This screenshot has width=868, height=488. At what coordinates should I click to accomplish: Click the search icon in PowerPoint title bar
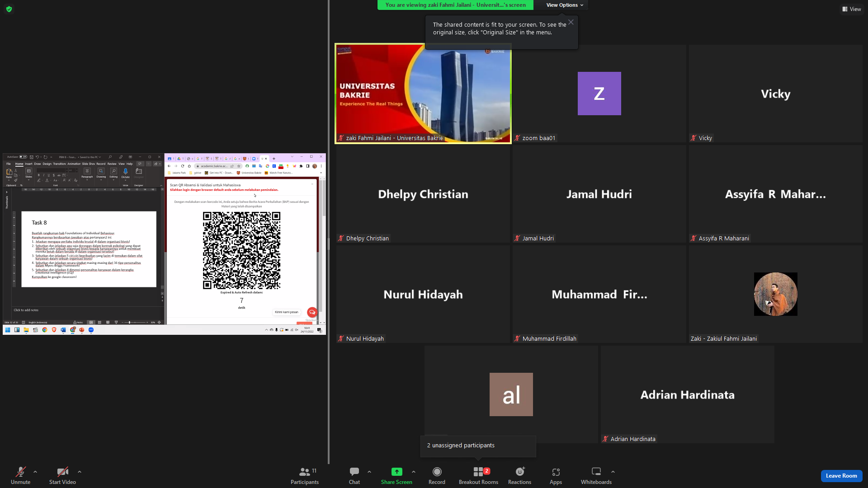click(x=110, y=157)
